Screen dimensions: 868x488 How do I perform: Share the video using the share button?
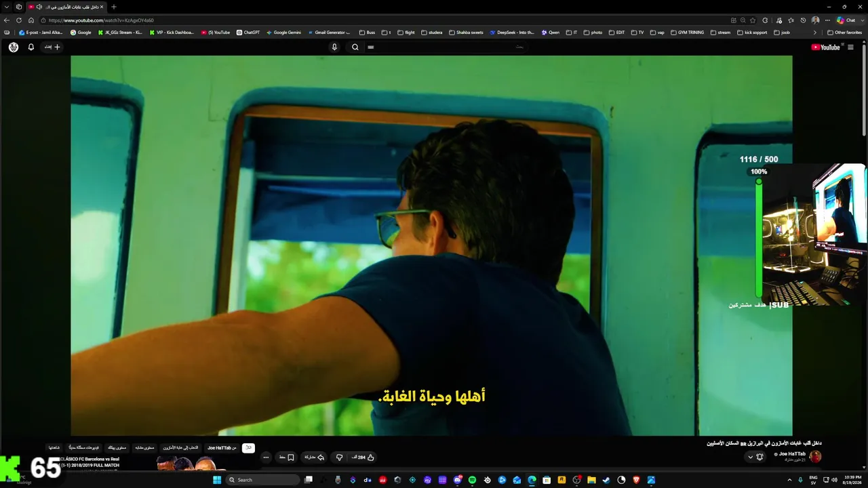coord(314,457)
